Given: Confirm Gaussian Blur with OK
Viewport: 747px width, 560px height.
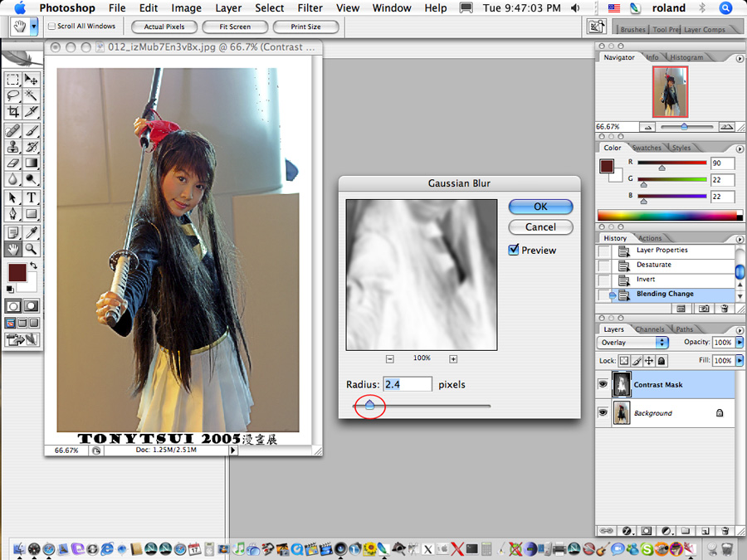Looking at the screenshot, I should coord(540,207).
